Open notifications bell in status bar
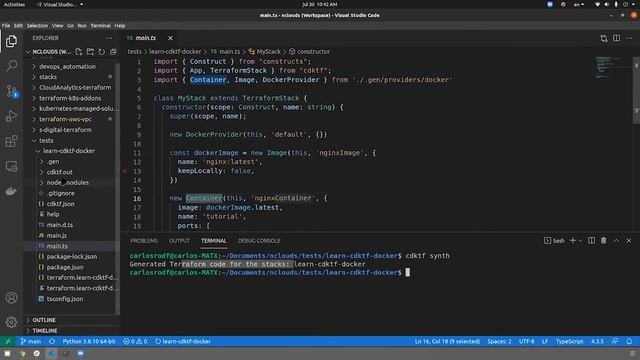640x360 pixels. click(629, 341)
